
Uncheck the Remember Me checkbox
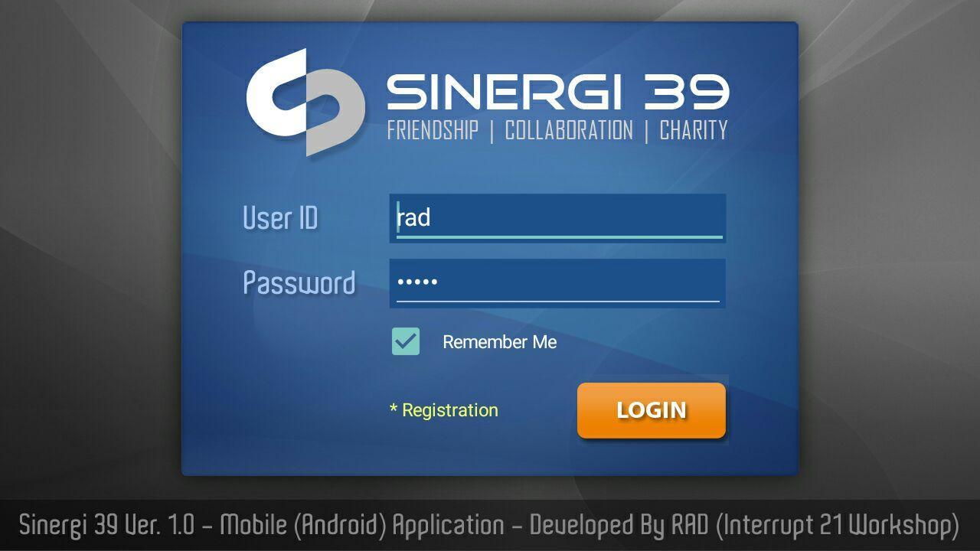click(x=406, y=341)
